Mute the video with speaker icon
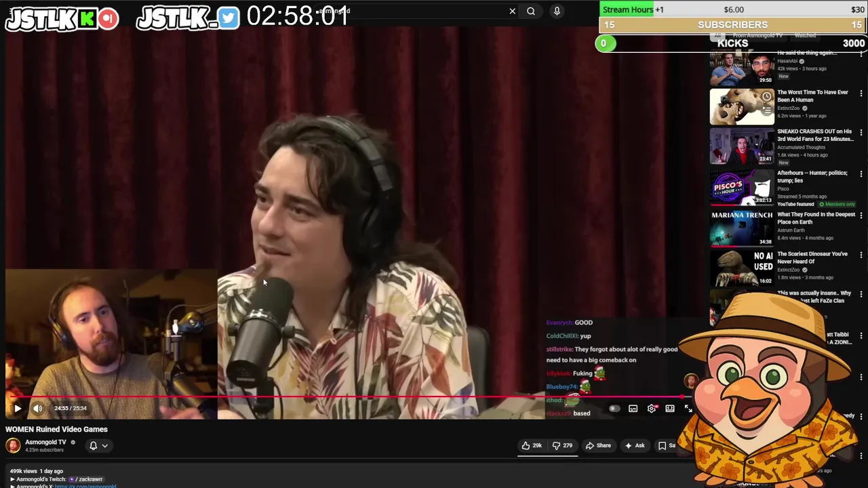868x488 pixels. click(x=38, y=408)
